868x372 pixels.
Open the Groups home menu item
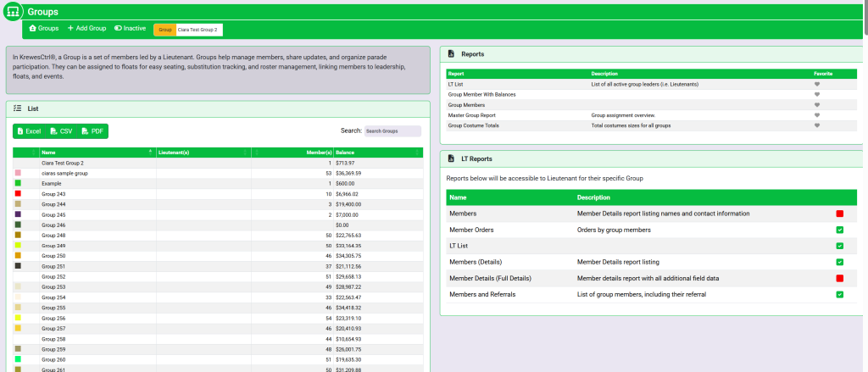(x=44, y=29)
